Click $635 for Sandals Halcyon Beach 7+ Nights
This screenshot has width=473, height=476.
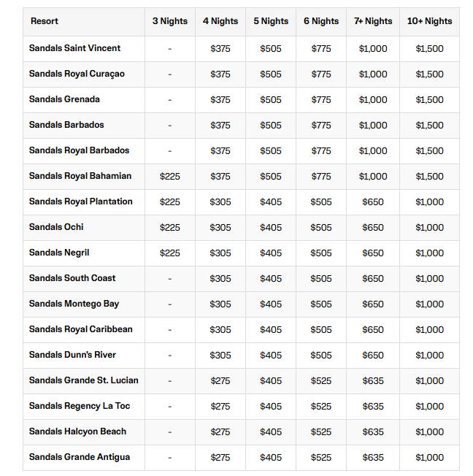pyautogui.click(x=373, y=431)
